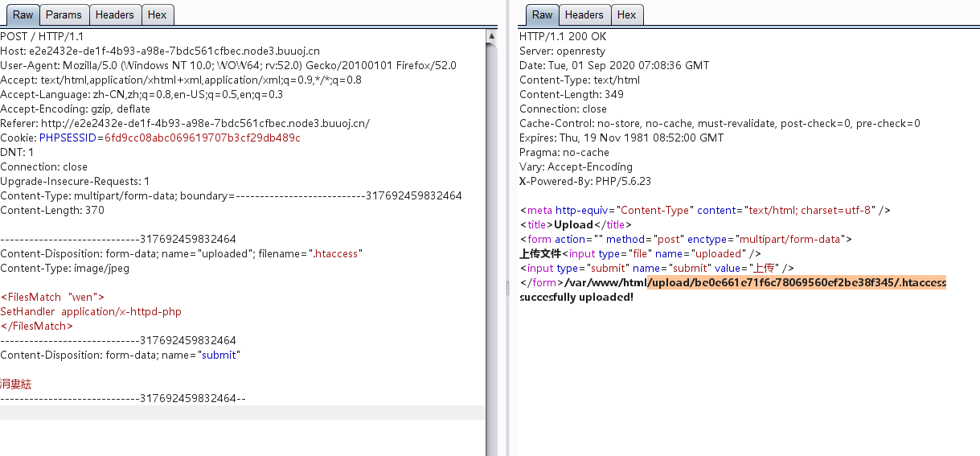Click response 'Connection: close' line
Image resolution: width=980 pixels, height=456 pixels.
click(x=563, y=109)
